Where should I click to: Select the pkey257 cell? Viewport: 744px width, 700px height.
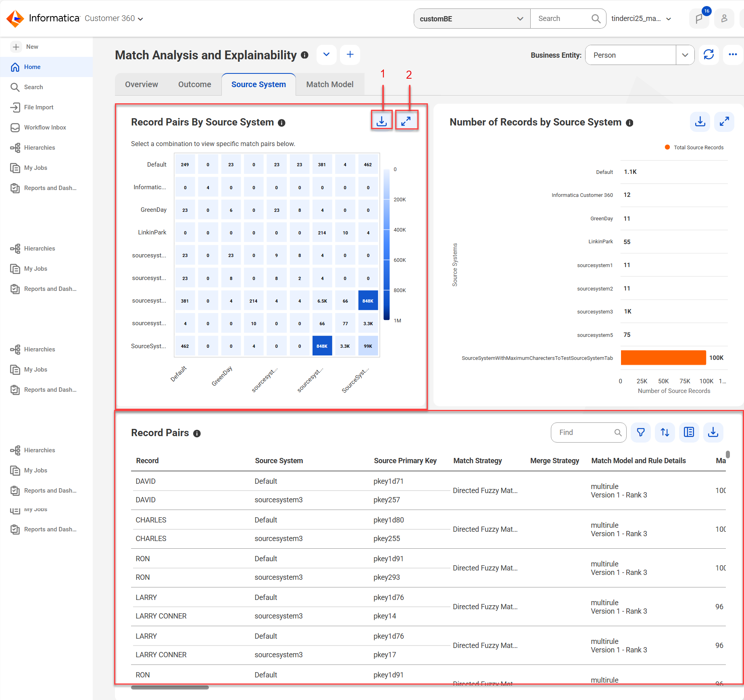386,499
